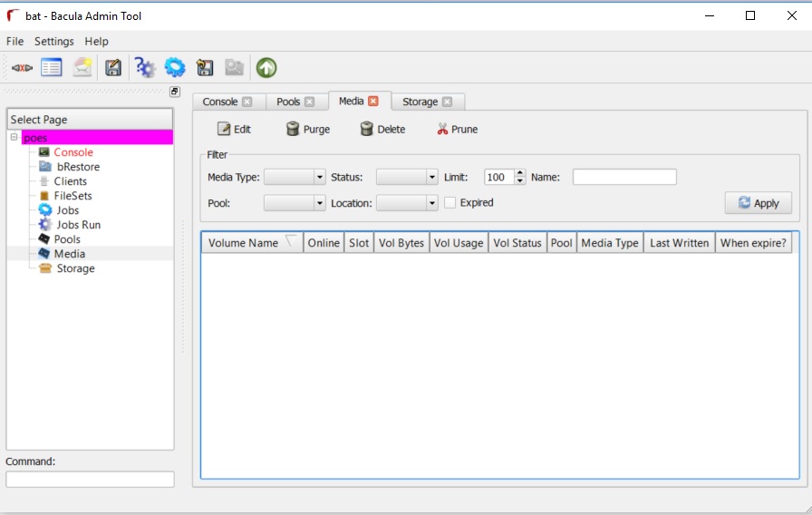812x515 pixels.
Task: Open the Location dropdown
Action: pyautogui.click(x=407, y=203)
